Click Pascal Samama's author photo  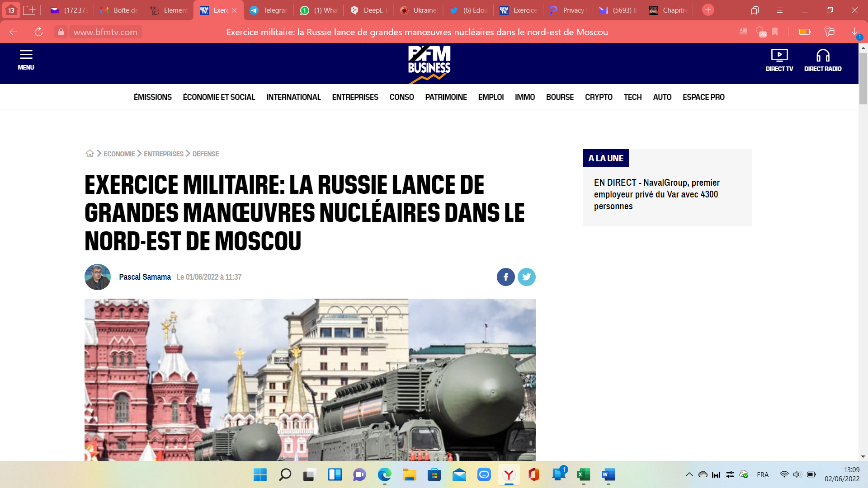(98, 277)
